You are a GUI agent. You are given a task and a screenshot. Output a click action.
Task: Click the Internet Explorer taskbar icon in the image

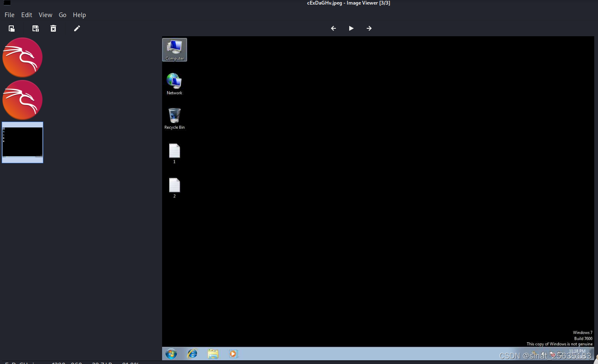point(192,354)
